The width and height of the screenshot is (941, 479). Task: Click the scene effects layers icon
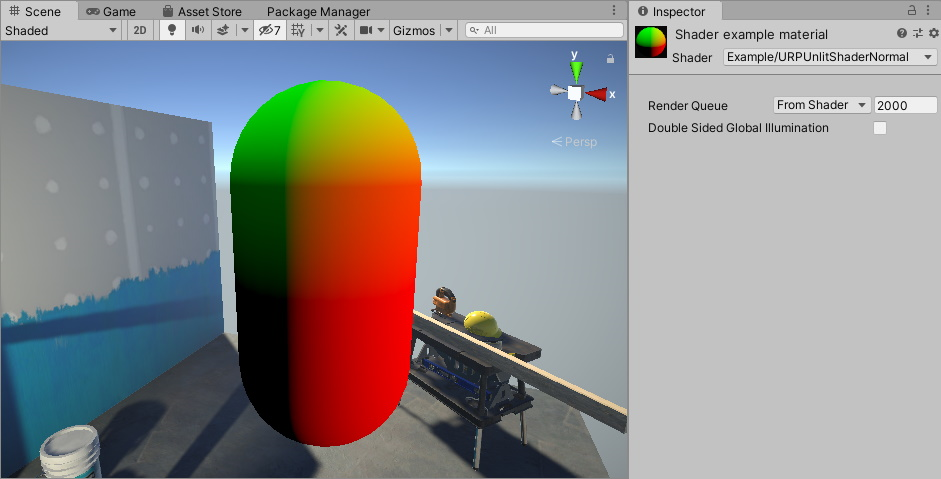point(223,30)
